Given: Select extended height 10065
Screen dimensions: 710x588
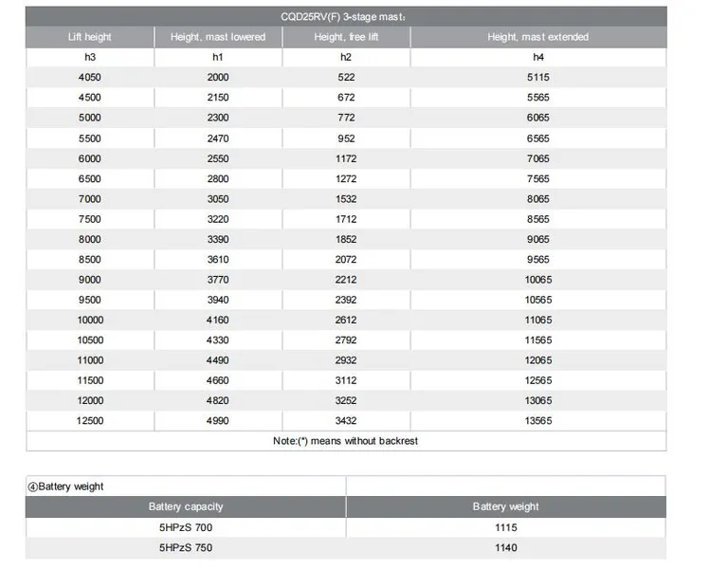Looking at the screenshot, I should (x=537, y=280).
